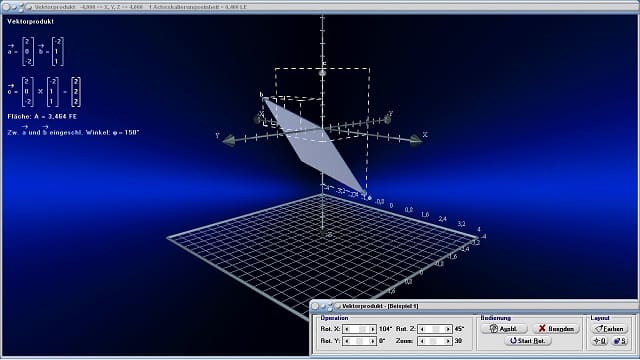This screenshot has height=360, width=640.
Task: Click the Vektorprodukt [Beispiel 1] panel title bar
Action: [x=473, y=306]
